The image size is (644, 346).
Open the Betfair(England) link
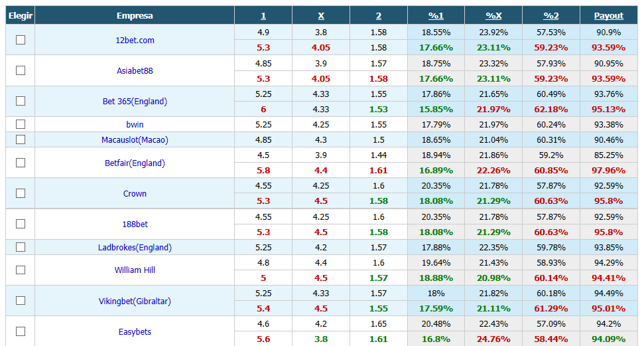(135, 163)
